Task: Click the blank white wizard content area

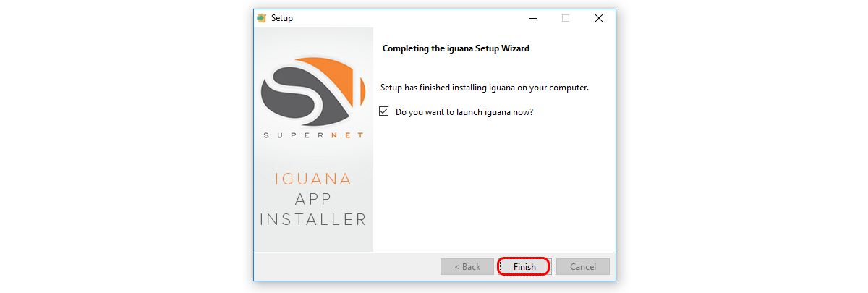Action: point(494,188)
